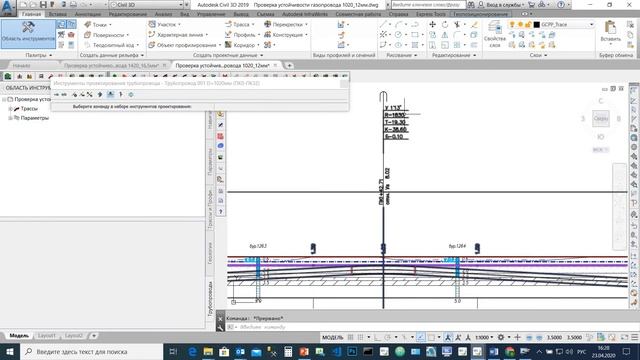Click the Сверху face of the ViewCube

[x=601, y=118]
